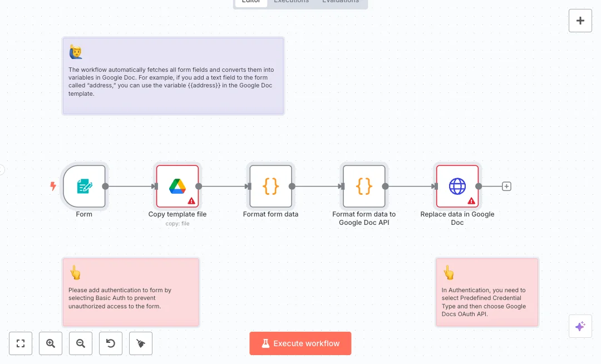Reset the canvas zoom level
601x364 pixels.
click(111, 343)
